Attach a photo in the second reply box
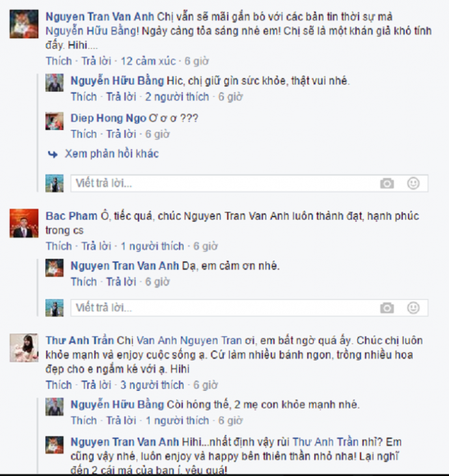 click(x=387, y=308)
